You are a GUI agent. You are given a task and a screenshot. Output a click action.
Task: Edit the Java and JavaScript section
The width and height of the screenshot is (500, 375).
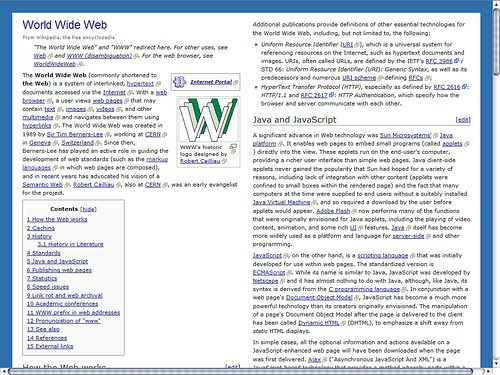[x=463, y=120]
